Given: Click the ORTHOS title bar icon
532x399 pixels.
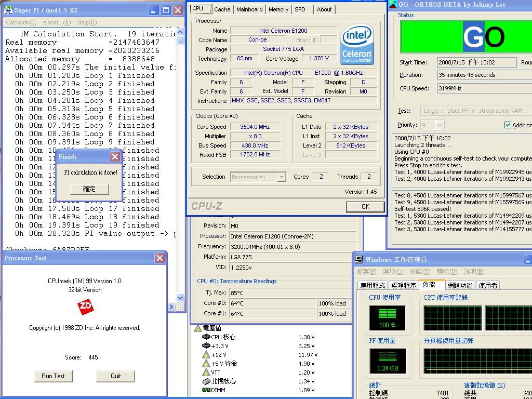Looking at the screenshot, I should coord(393,4).
